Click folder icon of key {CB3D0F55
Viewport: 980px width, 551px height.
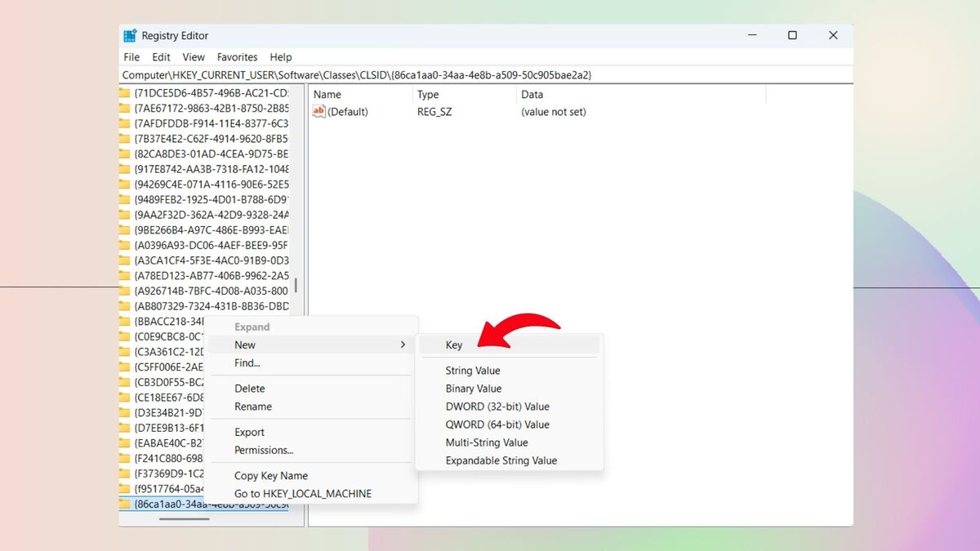[125, 382]
